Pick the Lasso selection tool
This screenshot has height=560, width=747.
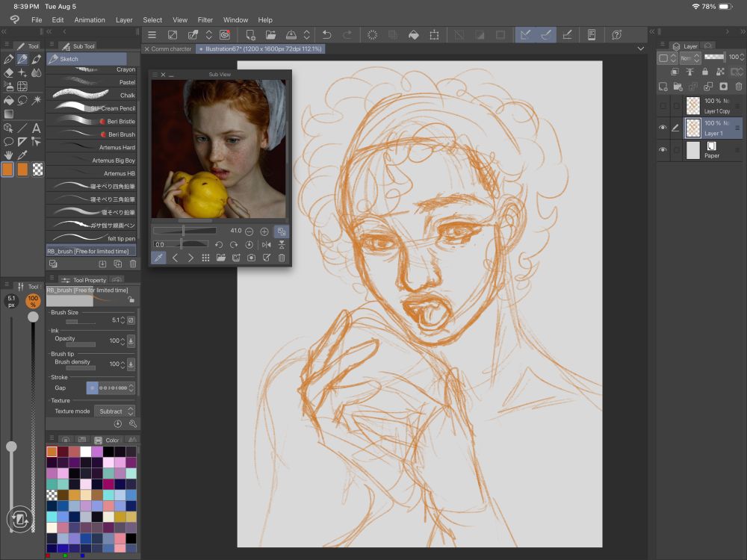coord(22,101)
